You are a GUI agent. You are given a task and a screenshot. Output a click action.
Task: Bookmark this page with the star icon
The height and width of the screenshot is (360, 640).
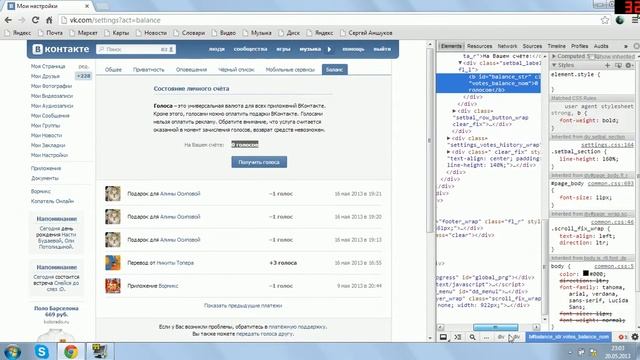click(604, 20)
